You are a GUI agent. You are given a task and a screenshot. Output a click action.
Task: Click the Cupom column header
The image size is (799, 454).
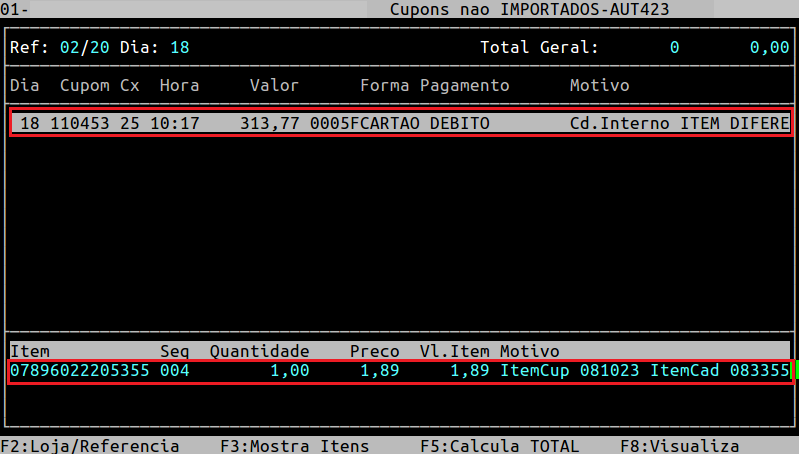click(x=85, y=86)
